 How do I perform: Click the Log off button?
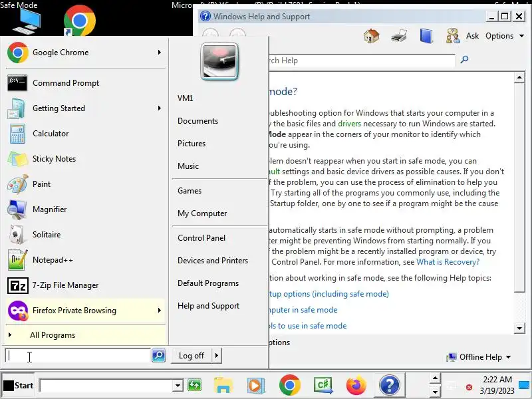click(192, 356)
